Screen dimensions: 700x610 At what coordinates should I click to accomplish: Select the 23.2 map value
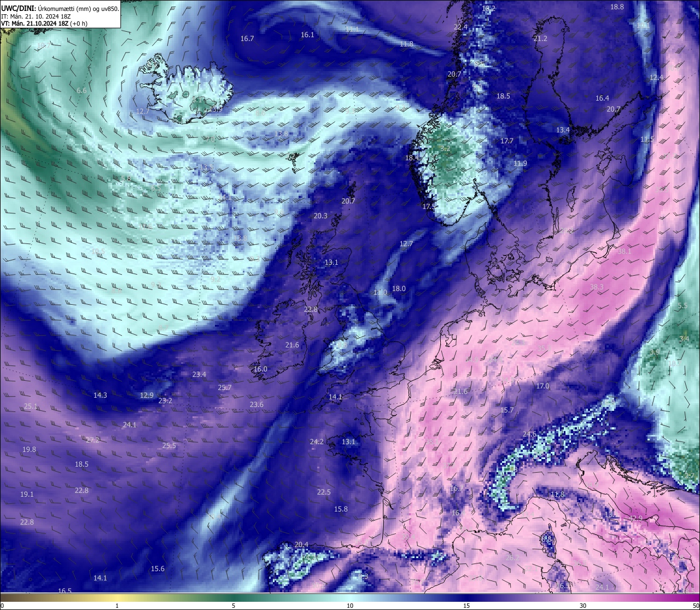tap(165, 400)
